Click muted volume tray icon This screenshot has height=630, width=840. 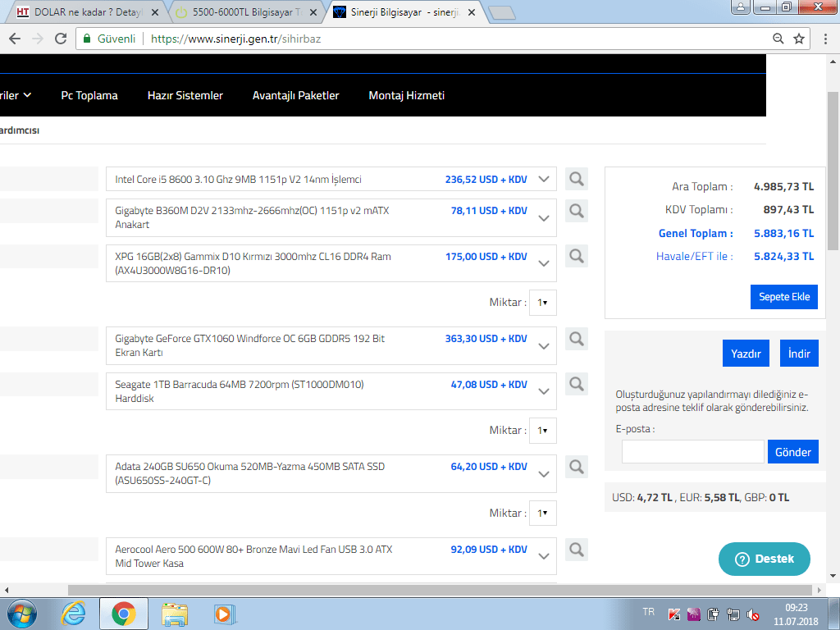pos(753,614)
